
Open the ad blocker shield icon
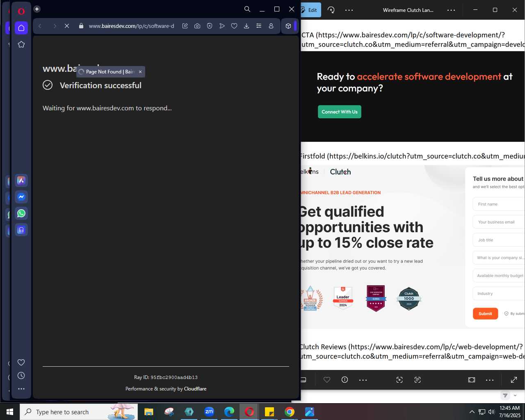pos(210,26)
